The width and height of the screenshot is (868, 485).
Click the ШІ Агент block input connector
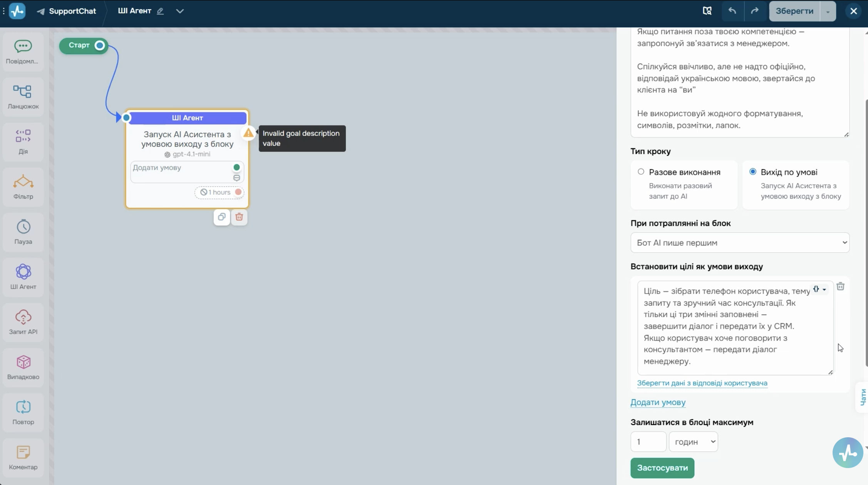point(126,118)
